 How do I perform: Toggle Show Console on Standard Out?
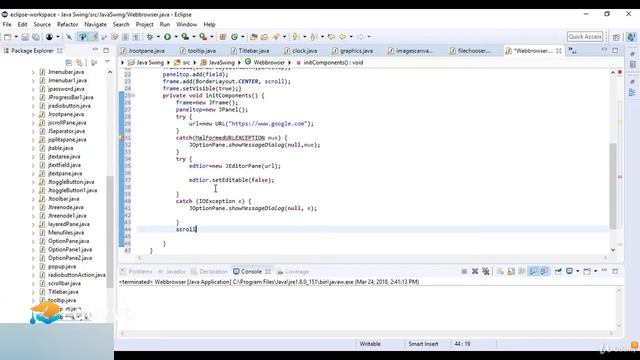[x=533, y=271]
